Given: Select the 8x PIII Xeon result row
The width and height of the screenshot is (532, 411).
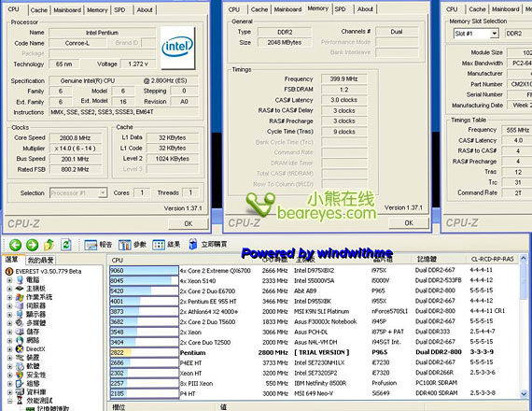Looking at the screenshot, I should pyautogui.click(x=314, y=383).
